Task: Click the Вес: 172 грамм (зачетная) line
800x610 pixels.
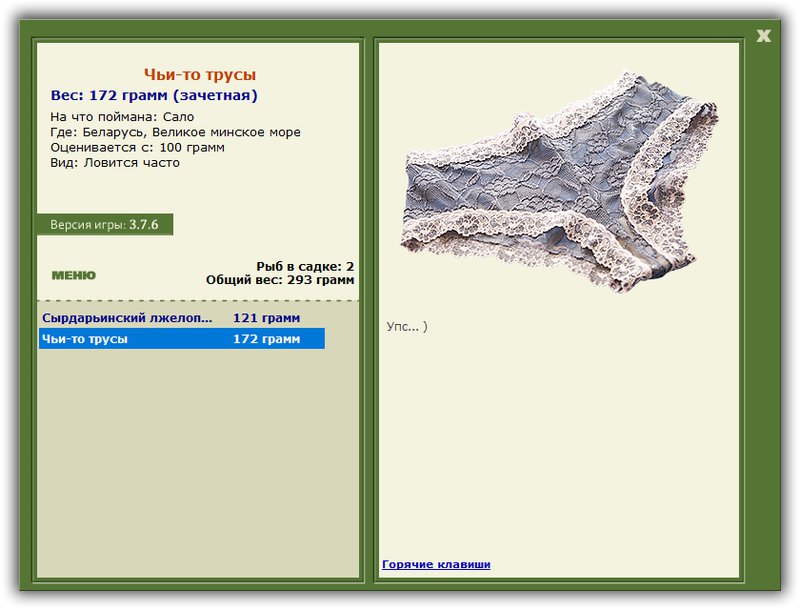Action: [x=154, y=95]
